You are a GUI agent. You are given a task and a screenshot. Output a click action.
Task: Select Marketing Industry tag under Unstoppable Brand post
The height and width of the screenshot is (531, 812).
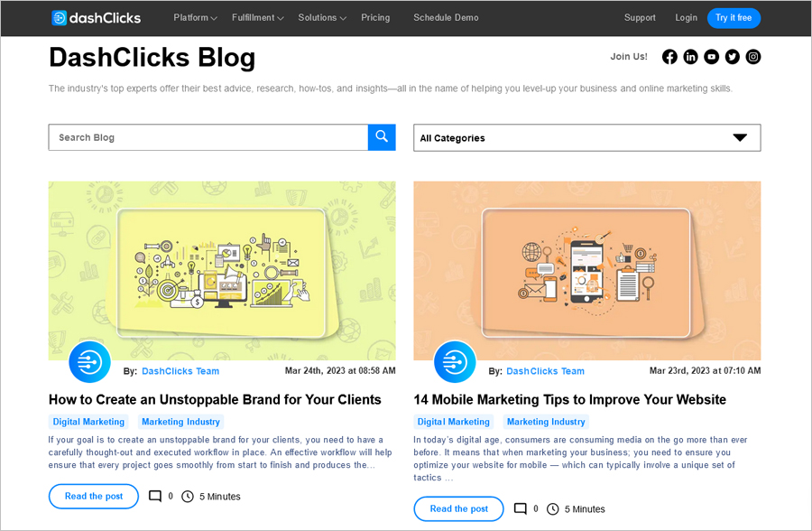coord(180,422)
